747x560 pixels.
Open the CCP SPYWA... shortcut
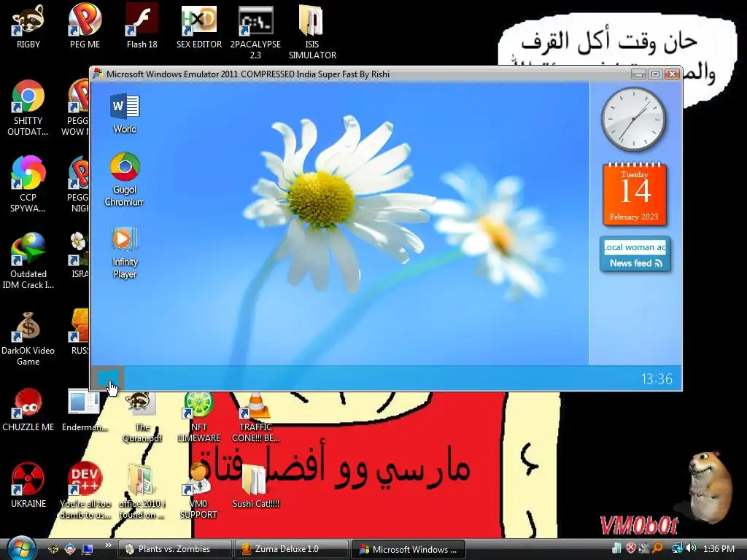click(x=28, y=184)
